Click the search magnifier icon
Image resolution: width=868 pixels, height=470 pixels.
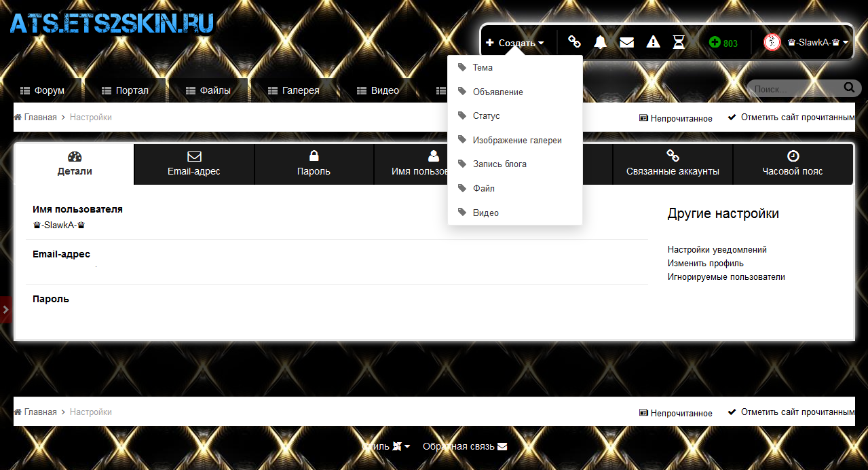point(848,88)
